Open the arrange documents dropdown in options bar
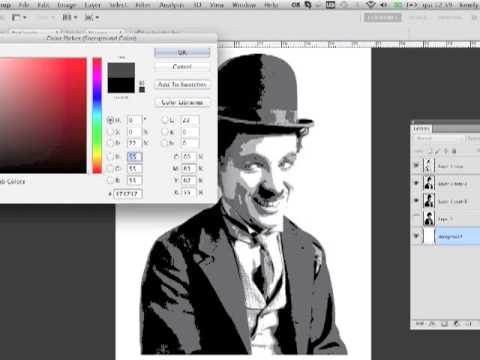 pos(70,17)
